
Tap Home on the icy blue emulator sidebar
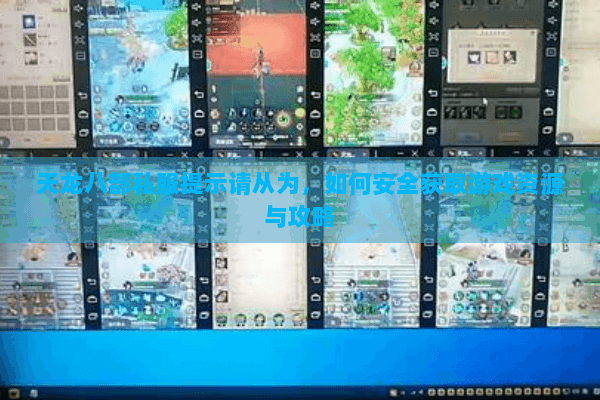point(199,113)
